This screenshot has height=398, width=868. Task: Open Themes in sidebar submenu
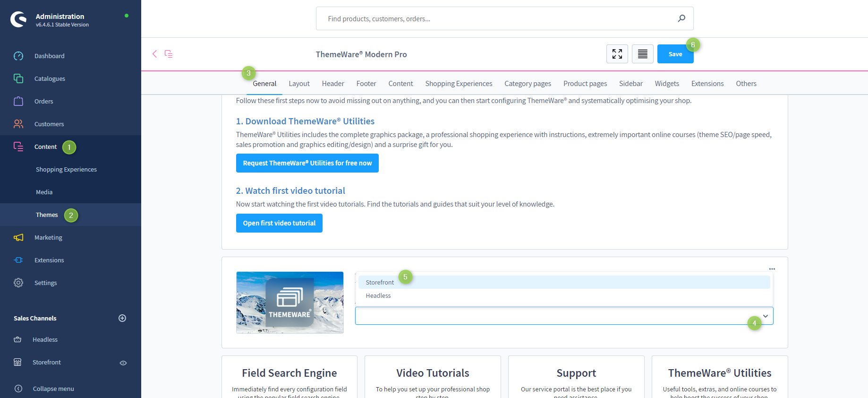coord(47,215)
